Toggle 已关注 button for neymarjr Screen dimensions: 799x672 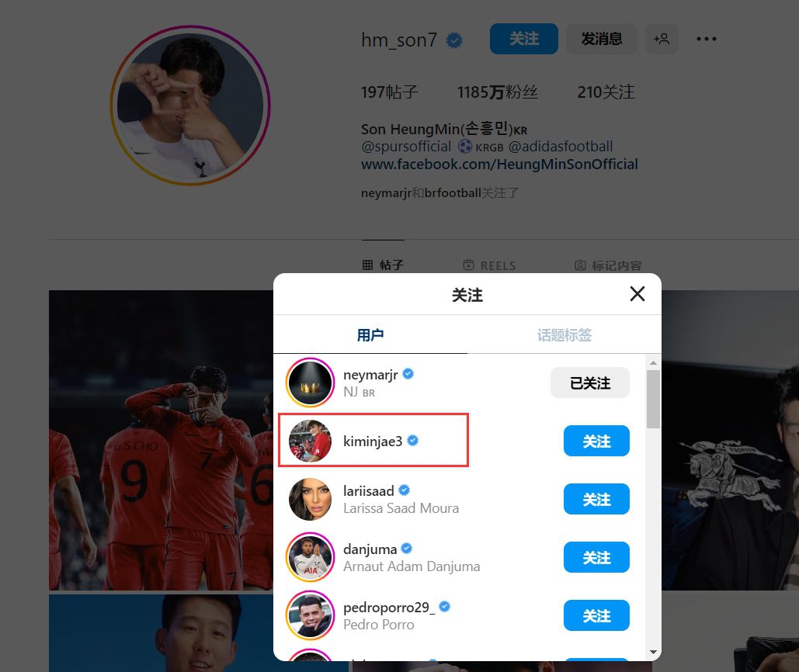coord(589,383)
